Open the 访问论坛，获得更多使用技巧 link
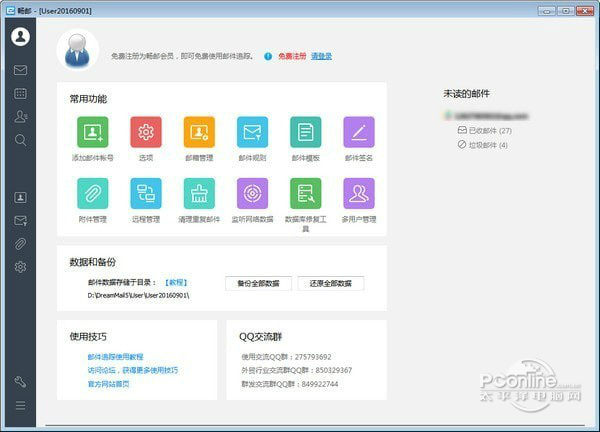This screenshot has height=432, width=600. pos(133,370)
